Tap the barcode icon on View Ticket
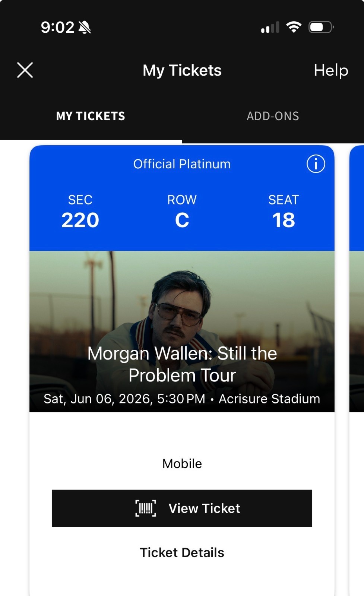Image resolution: width=364 pixels, height=596 pixels. pyautogui.click(x=145, y=508)
